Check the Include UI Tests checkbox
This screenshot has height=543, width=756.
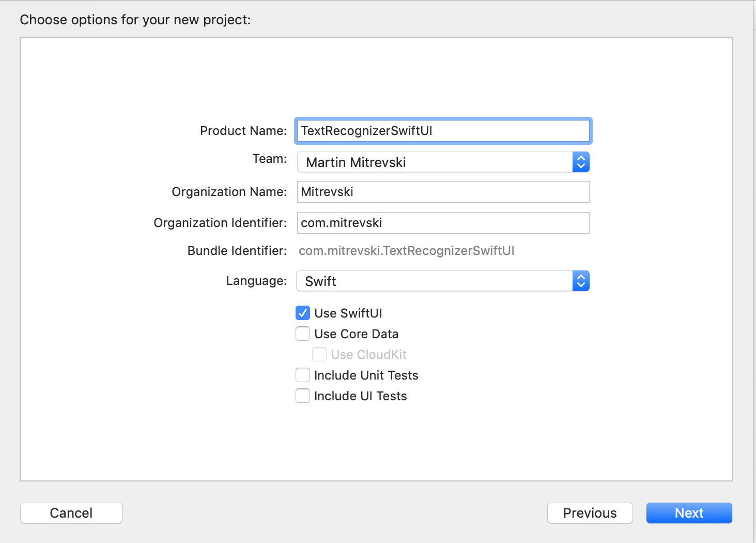[303, 396]
